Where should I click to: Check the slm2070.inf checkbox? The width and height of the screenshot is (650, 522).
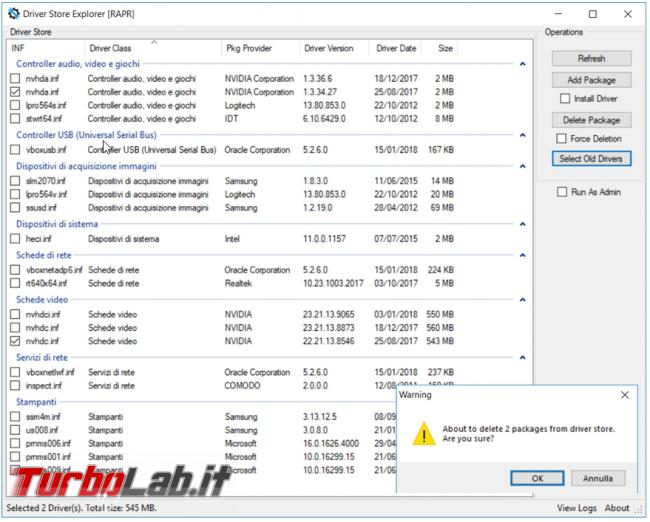(x=15, y=181)
